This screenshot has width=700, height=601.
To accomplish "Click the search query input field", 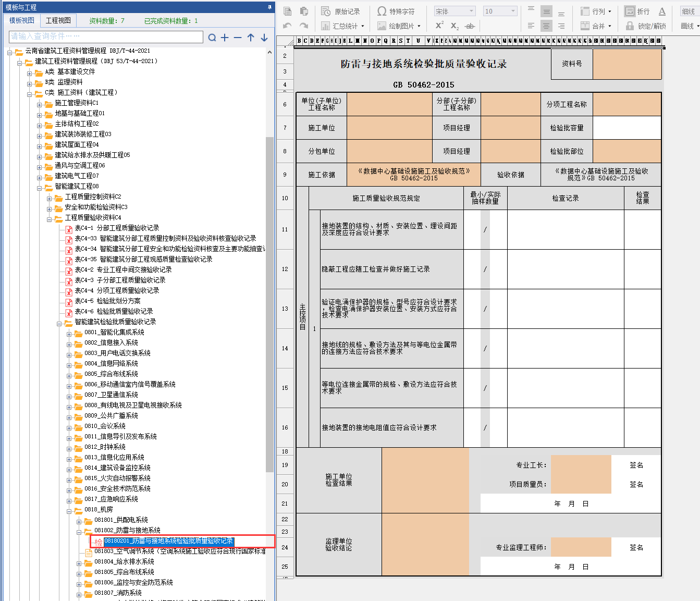I will pos(106,36).
